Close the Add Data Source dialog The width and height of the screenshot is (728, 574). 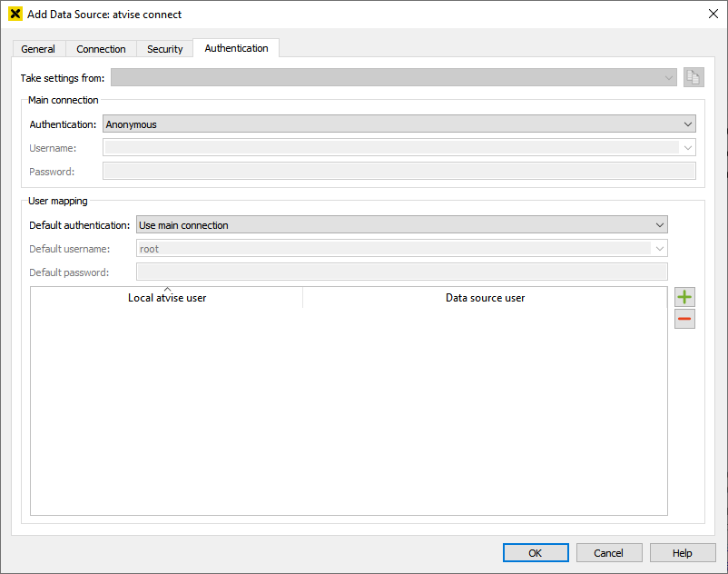click(x=713, y=14)
